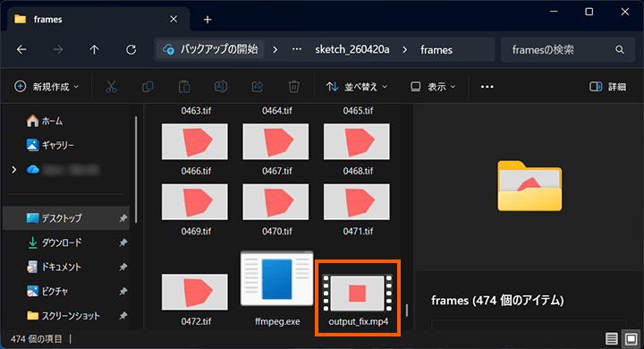Click the navigation pane scrollbar
This screenshot has width=644, height=349.
pyautogui.click(x=136, y=169)
